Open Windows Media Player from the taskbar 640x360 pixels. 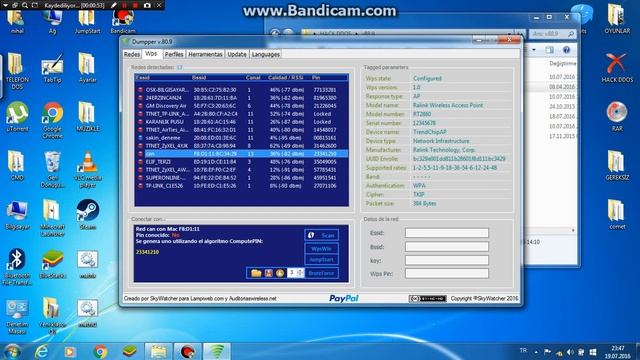click(70, 351)
